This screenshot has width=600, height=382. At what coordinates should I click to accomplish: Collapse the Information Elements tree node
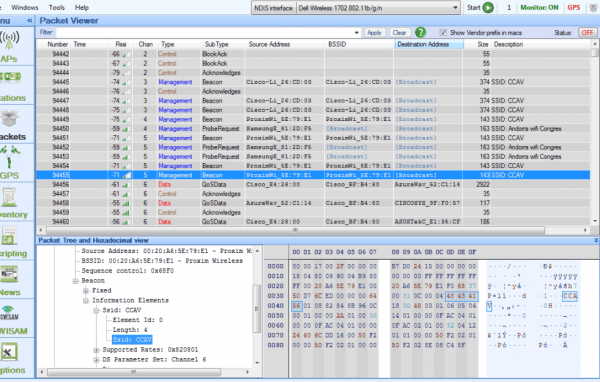pos(86,301)
